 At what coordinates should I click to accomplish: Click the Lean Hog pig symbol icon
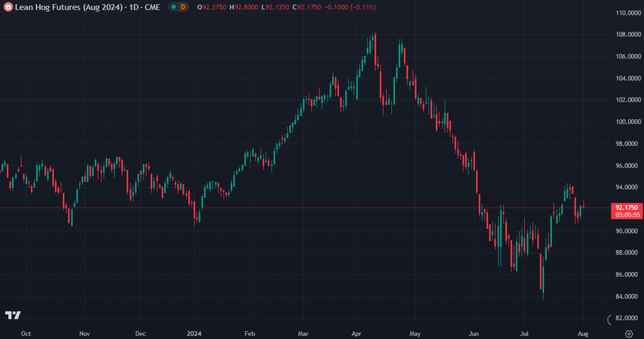pos(8,6)
